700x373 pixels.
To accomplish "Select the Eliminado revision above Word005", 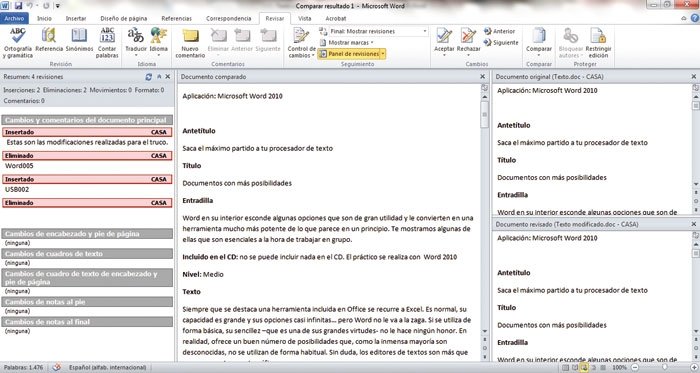I will pyautogui.click(x=87, y=156).
